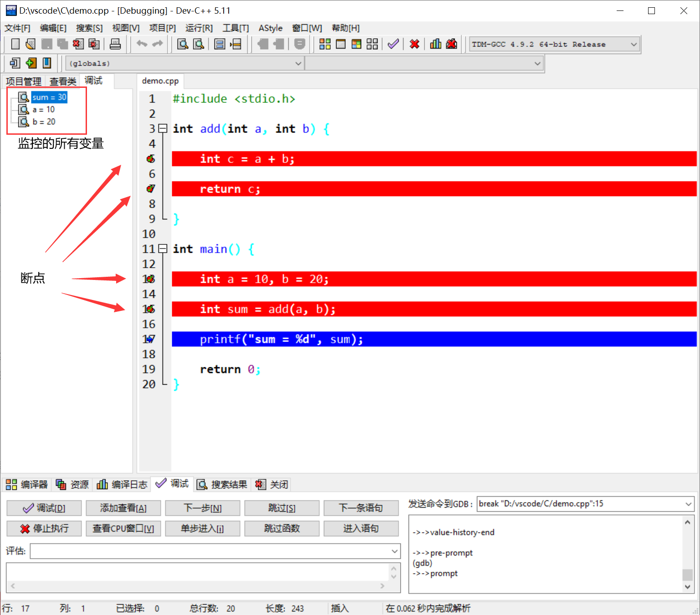Click the Open file toolbar icon

tap(31, 44)
